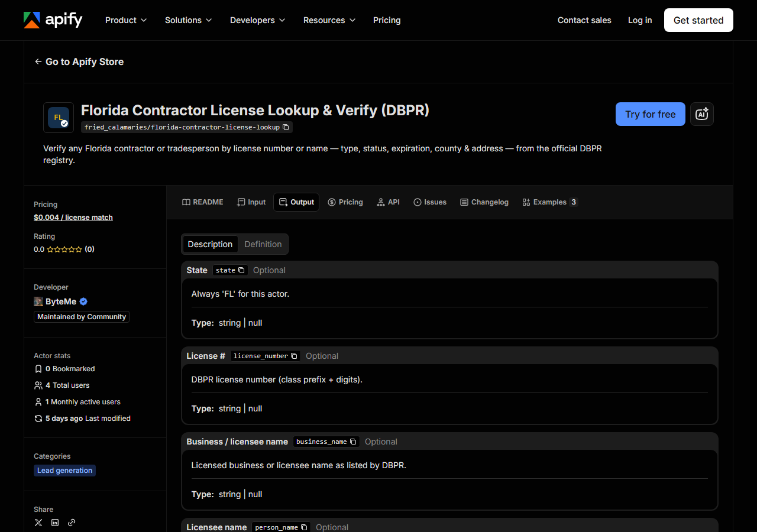
Task: Click the License # field label
Action: pos(206,356)
